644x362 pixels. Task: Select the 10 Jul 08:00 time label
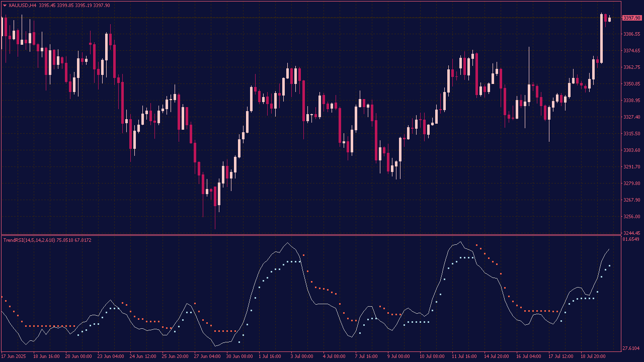click(x=432, y=356)
